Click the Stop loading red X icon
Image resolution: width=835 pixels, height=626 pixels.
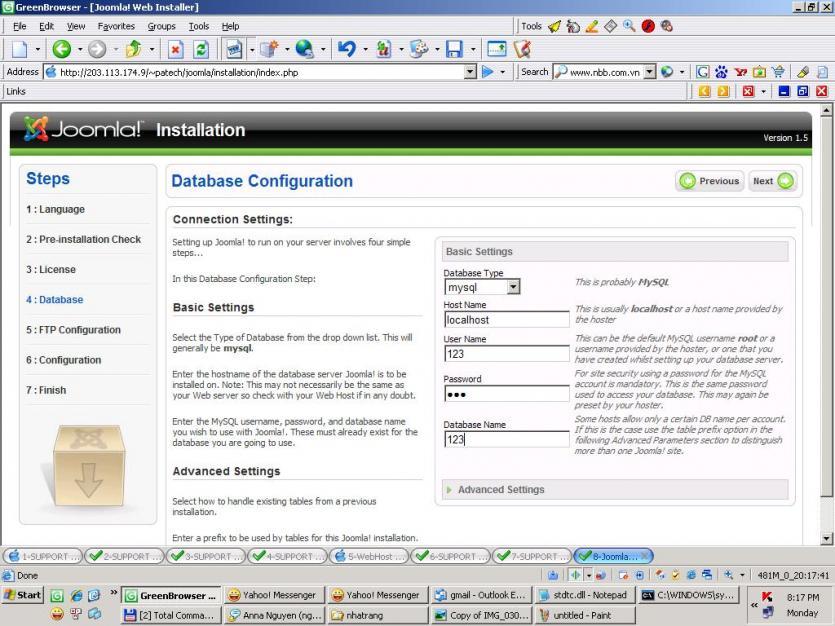[175, 50]
